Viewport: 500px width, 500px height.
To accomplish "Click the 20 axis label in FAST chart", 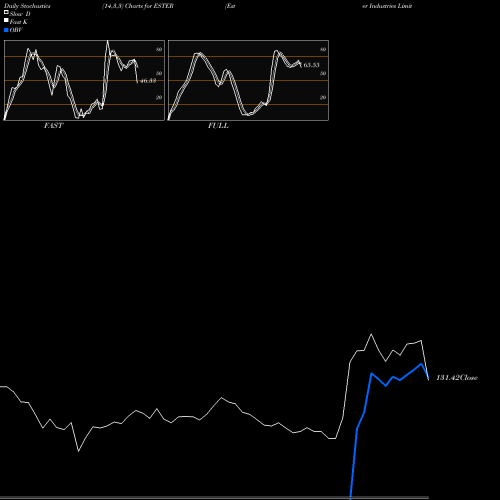I will (x=159, y=97).
